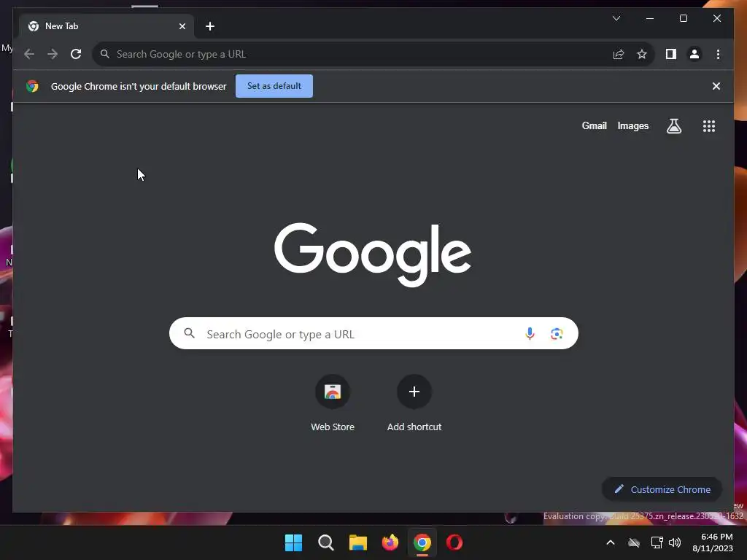
Task: Open Chrome's three-dot menu
Action: pyautogui.click(x=718, y=54)
